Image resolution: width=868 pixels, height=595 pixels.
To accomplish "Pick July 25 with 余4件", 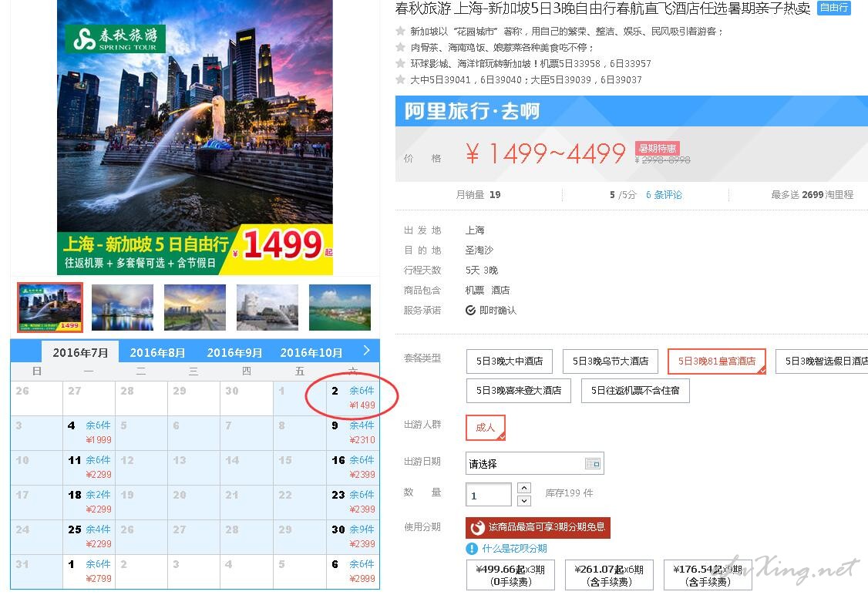I will pos(89,537).
